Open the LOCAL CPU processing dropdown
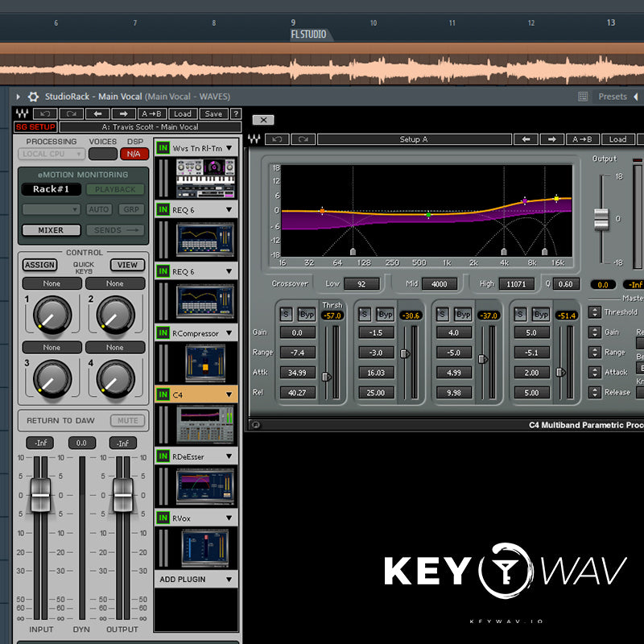 click(52, 154)
